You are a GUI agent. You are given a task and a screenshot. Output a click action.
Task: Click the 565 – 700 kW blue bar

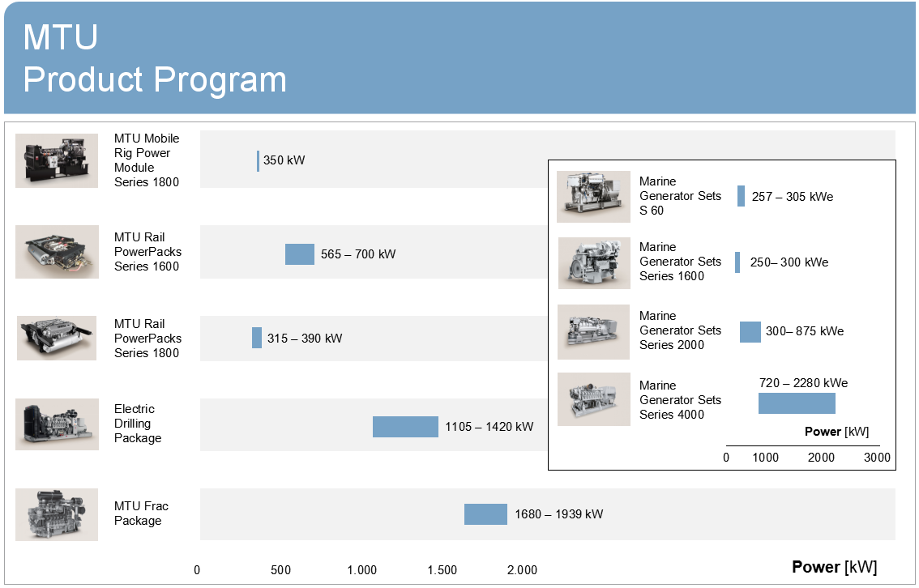[x=299, y=254]
